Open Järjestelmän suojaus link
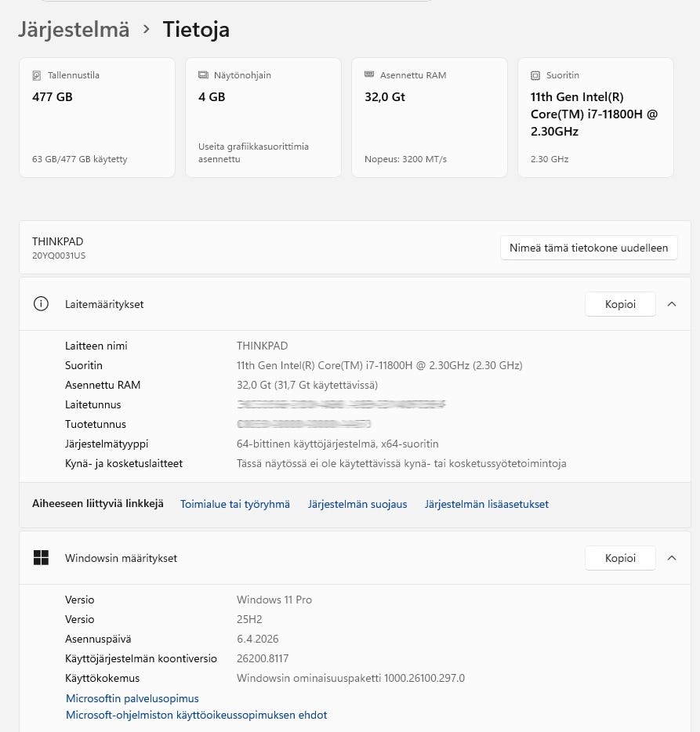 tap(357, 505)
